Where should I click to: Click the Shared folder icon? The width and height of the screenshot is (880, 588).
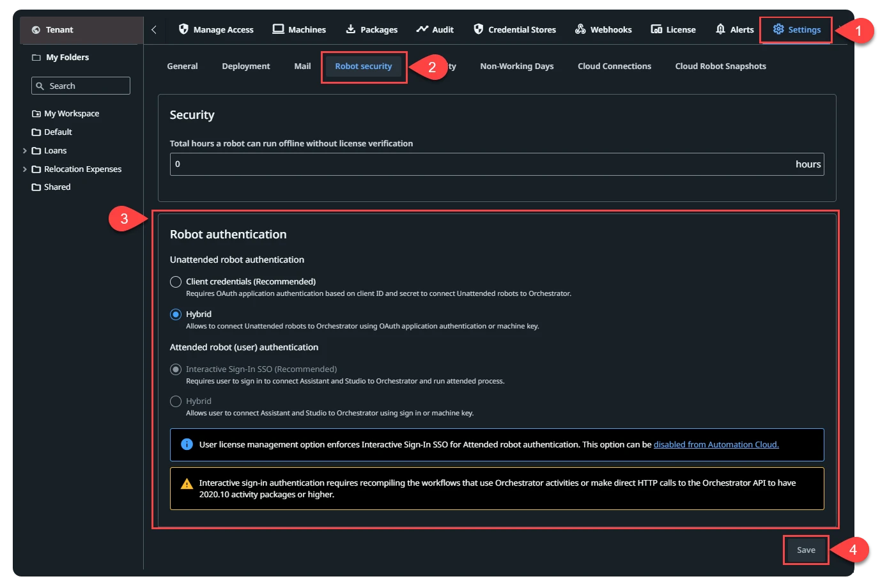pyautogui.click(x=36, y=187)
